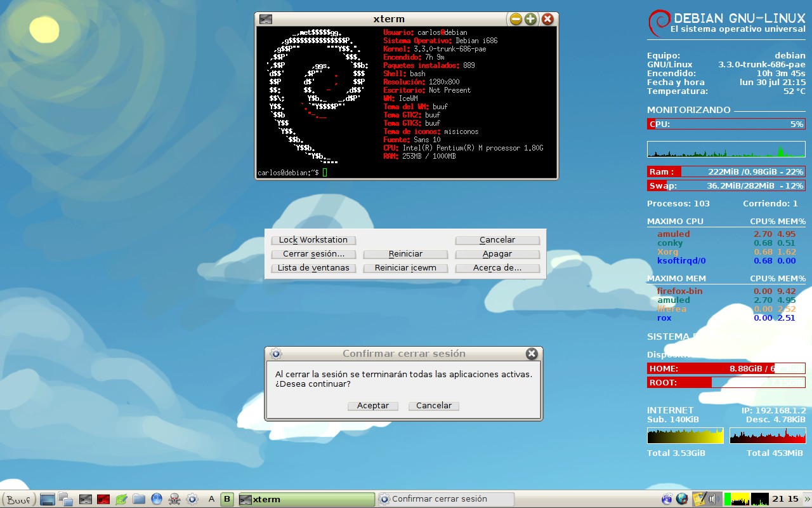812x508 pixels.
Task: Click the Procesos: 103 text
Action: click(x=678, y=204)
